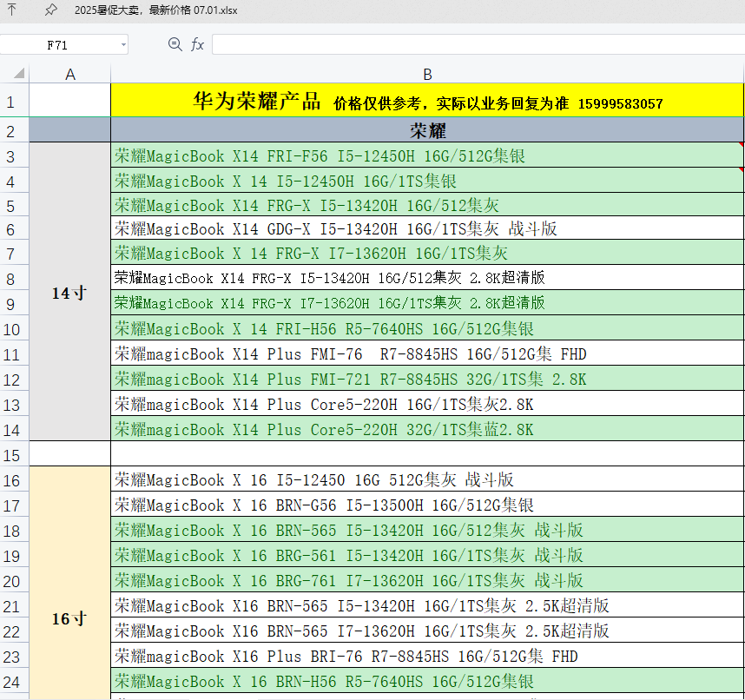Select row 8 cell I5-13420H 2.8K超清版
Screen dimensions: 745x700
[x=427, y=278]
